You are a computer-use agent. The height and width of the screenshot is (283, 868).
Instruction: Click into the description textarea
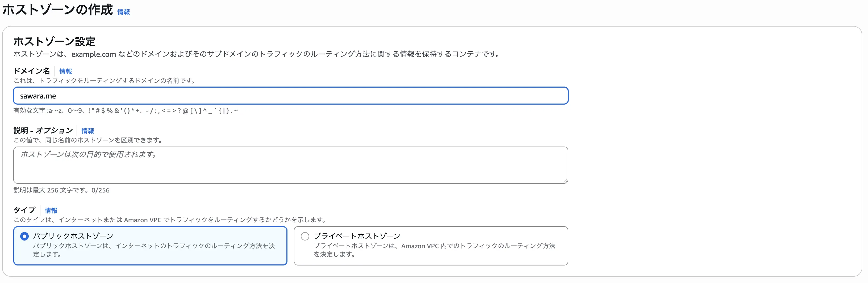[x=290, y=165]
